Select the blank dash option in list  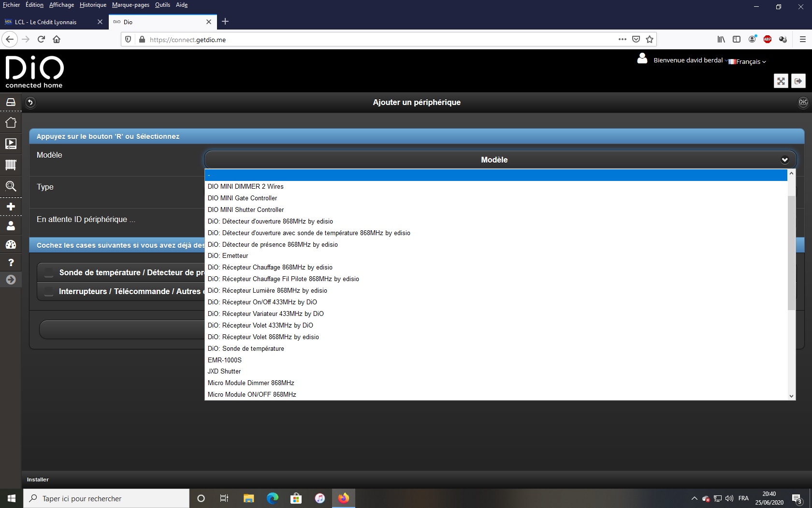point(496,175)
